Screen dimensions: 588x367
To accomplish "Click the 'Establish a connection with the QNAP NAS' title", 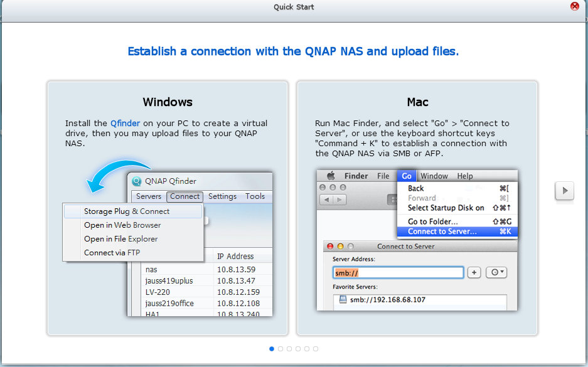I will pos(293,51).
